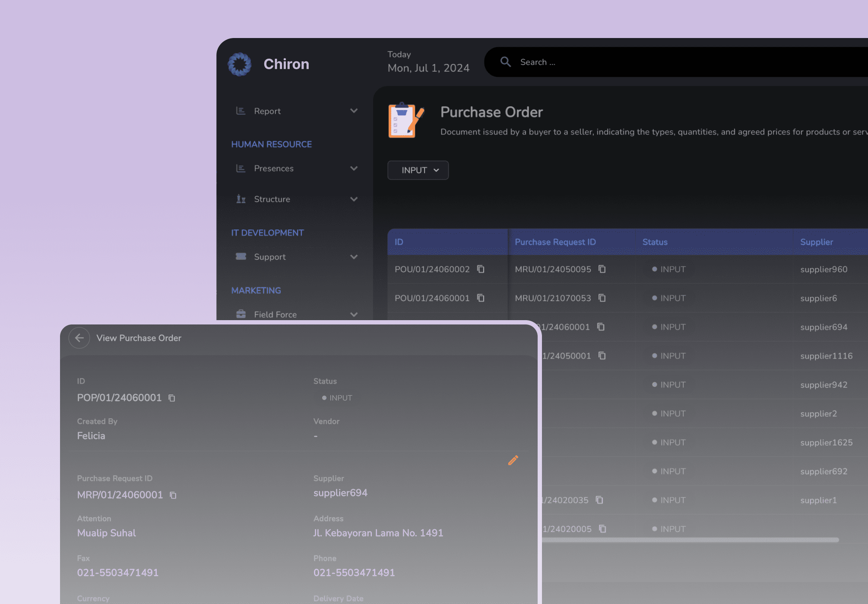
Task: Copy Purchase Request ID MRP/01/24060001
Action: click(x=173, y=495)
